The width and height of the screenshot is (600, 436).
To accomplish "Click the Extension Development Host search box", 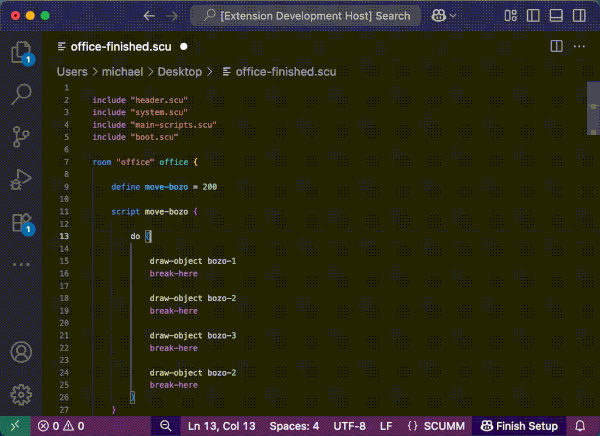I will pos(306,16).
